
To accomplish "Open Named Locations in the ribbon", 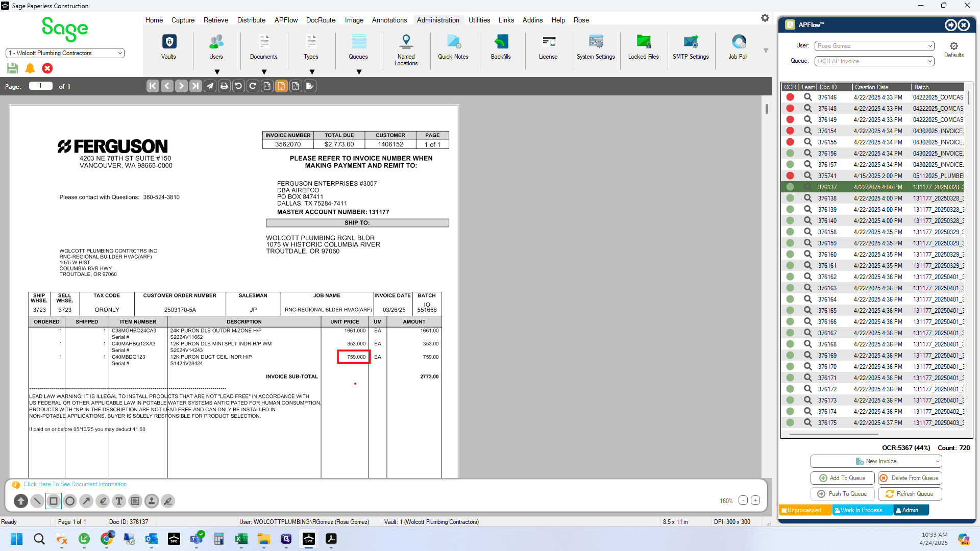I will pos(406,49).
